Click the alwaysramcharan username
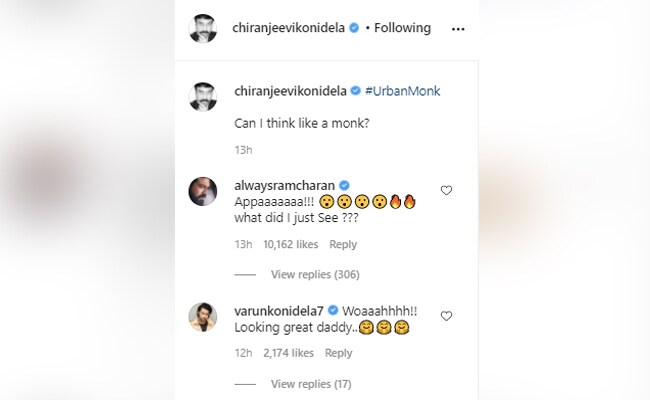The height and width of the screenshot is (400, 650). click(x=284, y=185)
